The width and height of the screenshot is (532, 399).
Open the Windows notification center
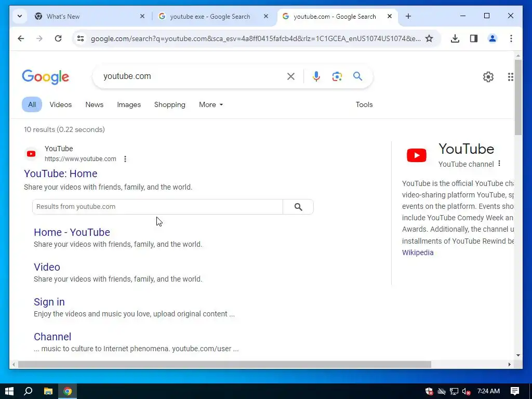click(515, 391)
